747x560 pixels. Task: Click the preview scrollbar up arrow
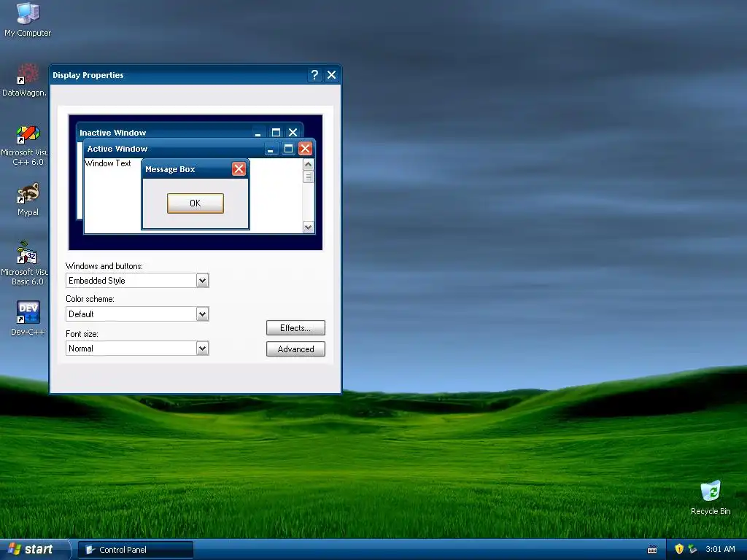click(x=309, y=165)
